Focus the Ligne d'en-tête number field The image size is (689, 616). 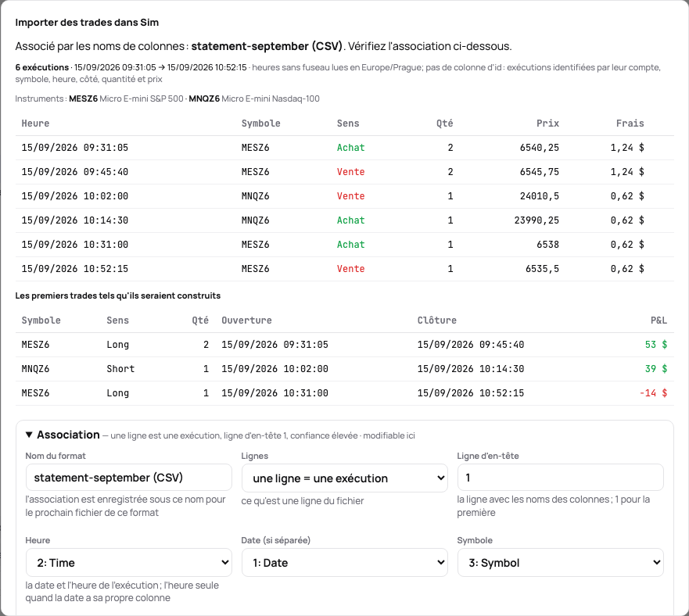(x=560, y=478)
